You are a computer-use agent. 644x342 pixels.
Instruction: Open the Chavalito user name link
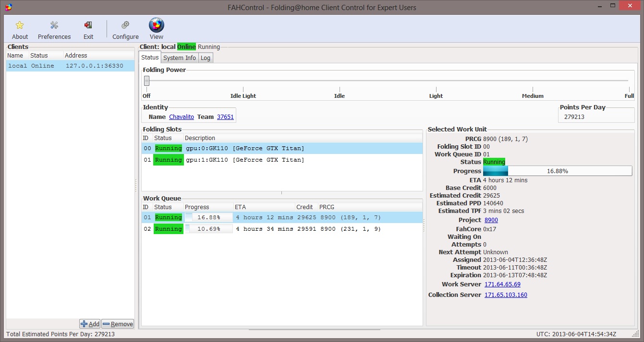182,117
